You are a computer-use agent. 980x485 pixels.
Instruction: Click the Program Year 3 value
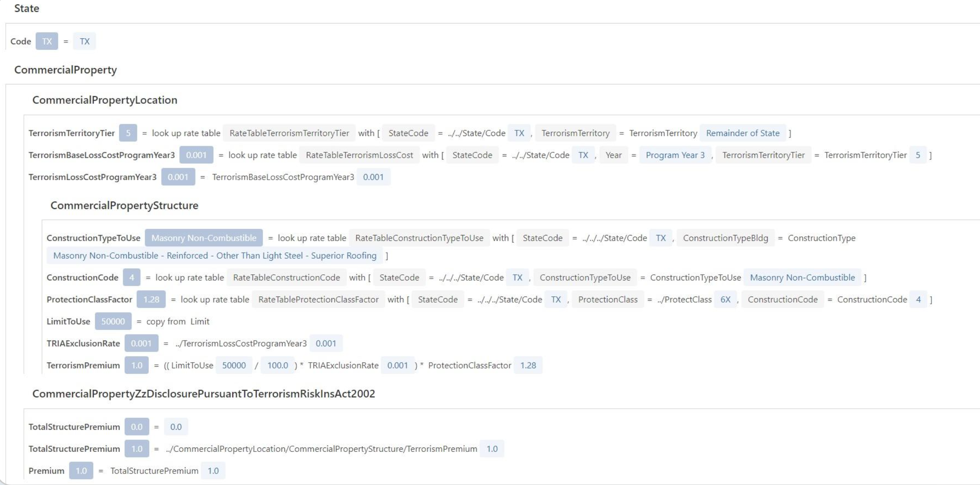point(675,155)
